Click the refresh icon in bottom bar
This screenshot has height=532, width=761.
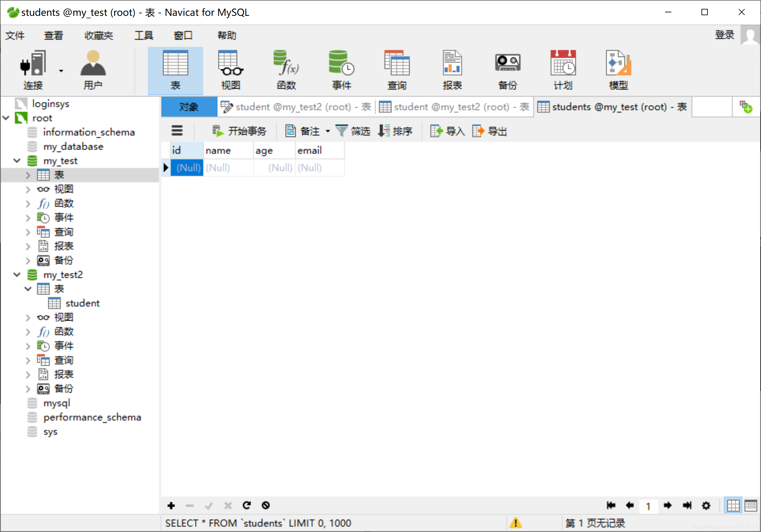[x=247, y=505]
